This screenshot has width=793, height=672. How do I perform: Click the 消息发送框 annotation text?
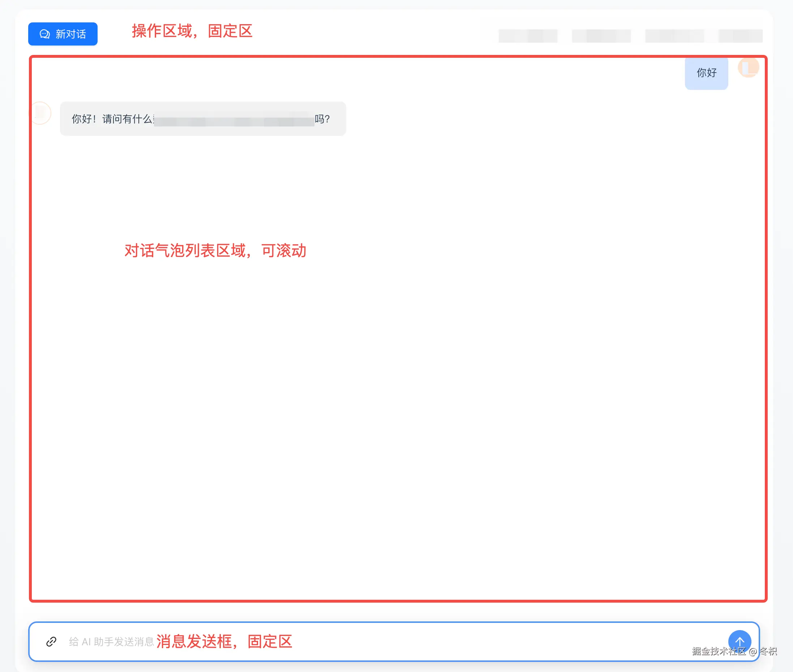(x=225, y=642)
